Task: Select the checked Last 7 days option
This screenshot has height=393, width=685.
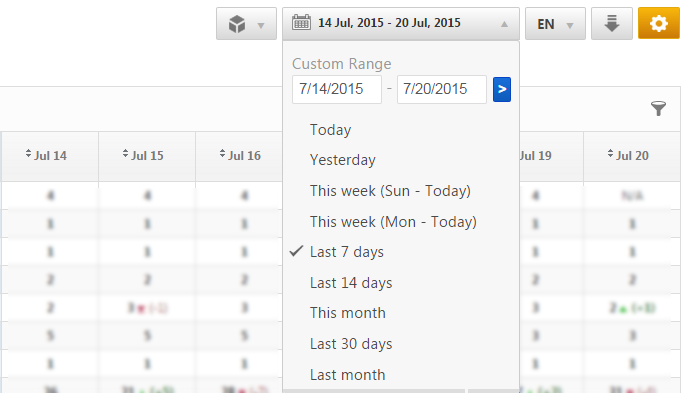Action: point(347,252)
